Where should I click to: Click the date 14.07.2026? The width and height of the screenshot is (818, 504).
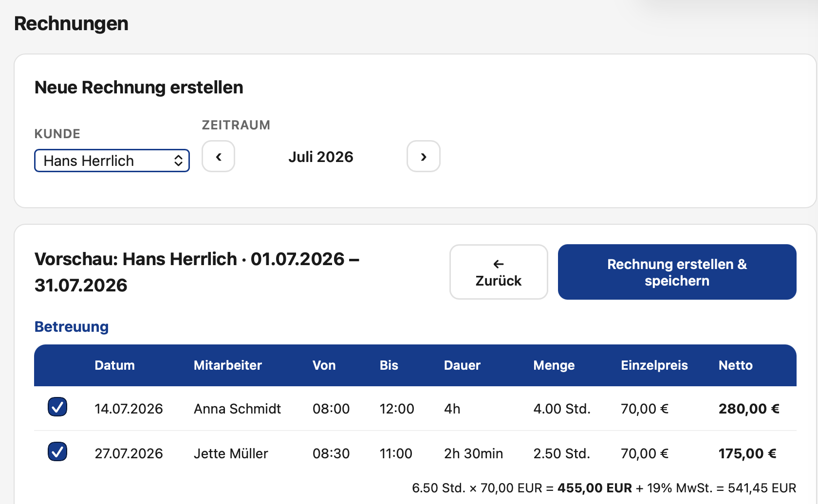[129, 409]
